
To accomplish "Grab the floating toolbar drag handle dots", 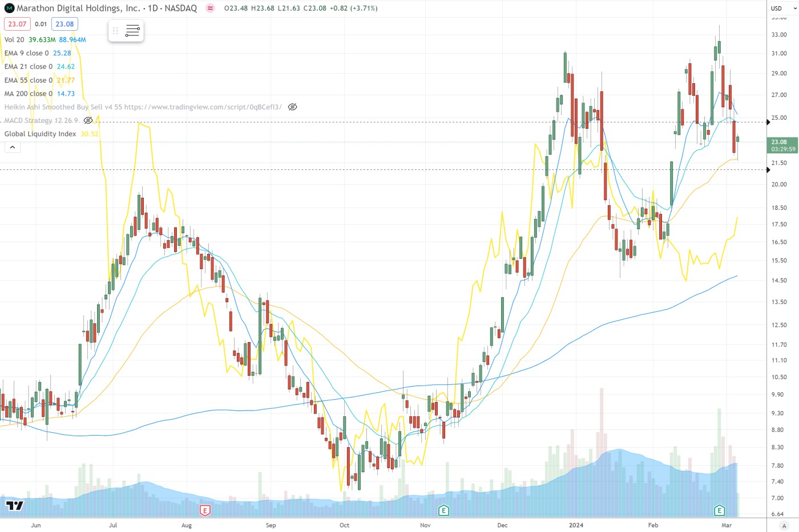I will 115,31.
